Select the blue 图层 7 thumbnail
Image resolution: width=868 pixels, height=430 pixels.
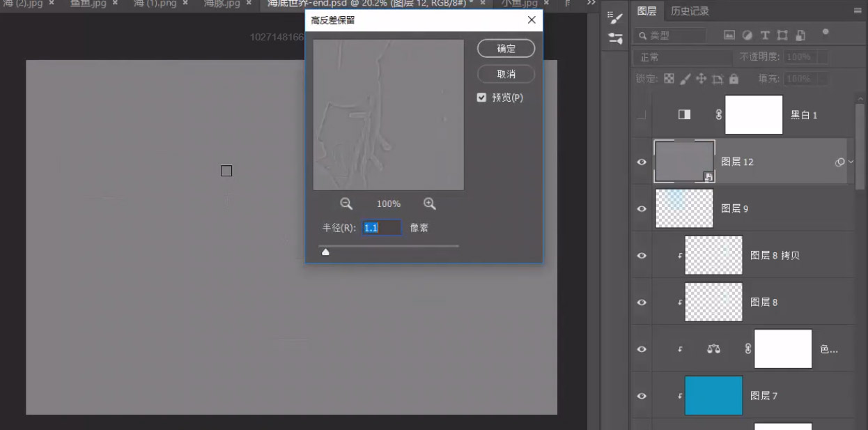[713, 395]
